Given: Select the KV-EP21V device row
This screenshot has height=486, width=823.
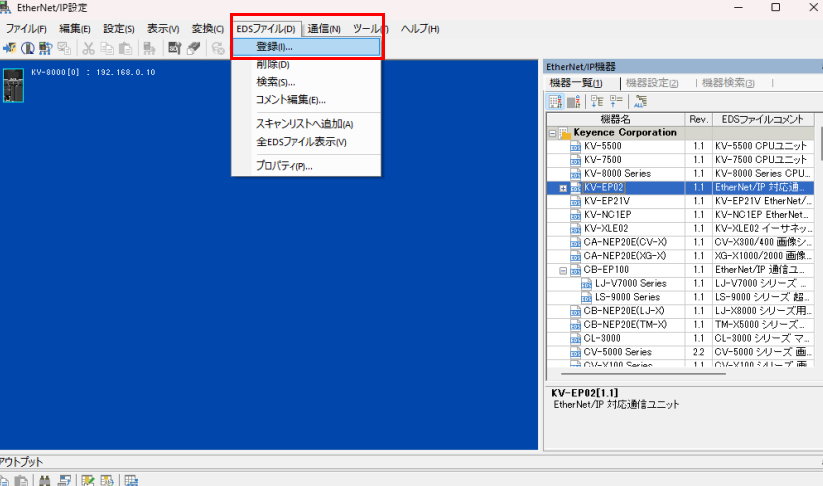Looking at the screenshot, I should [x=681, y=201].
